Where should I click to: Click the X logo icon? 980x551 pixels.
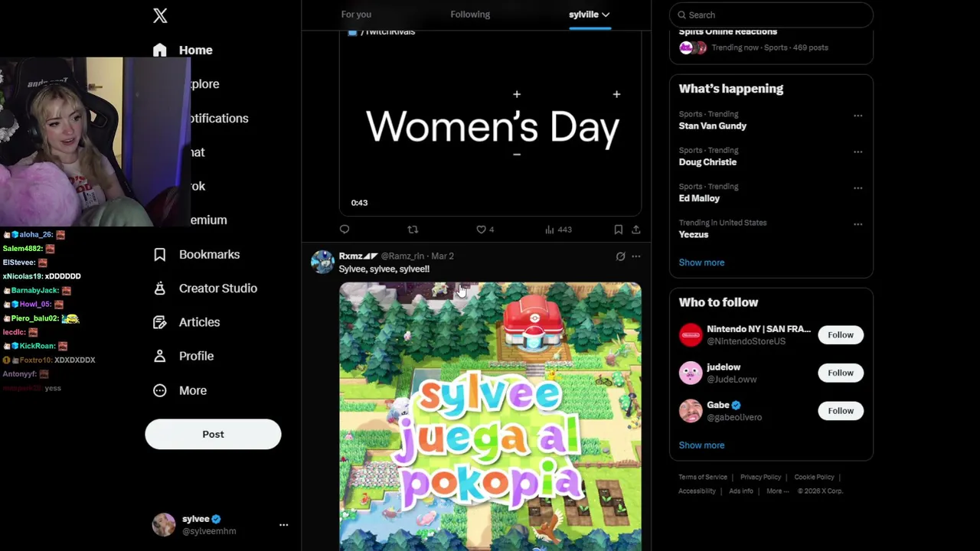pyautogui.click(x=160, y=15)
